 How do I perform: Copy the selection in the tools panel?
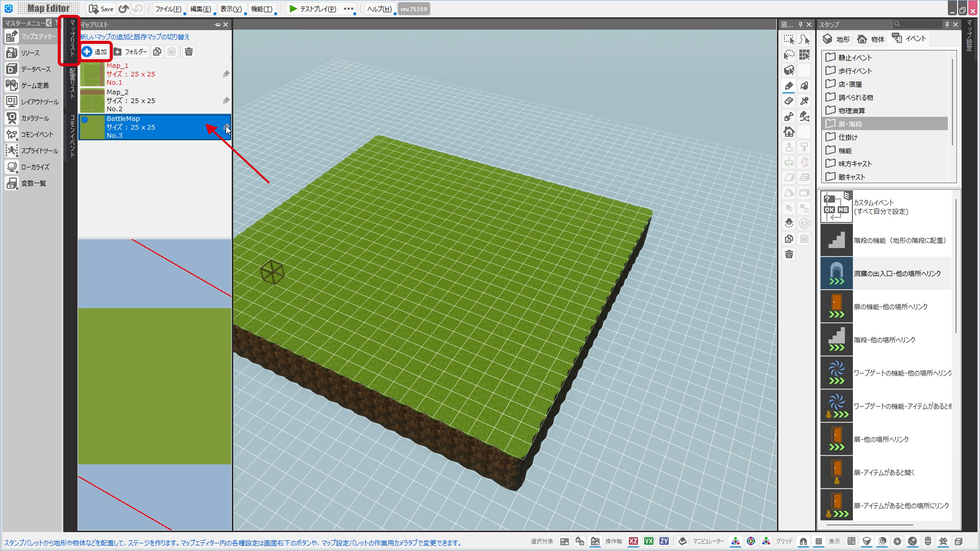(x=789, y=239)
